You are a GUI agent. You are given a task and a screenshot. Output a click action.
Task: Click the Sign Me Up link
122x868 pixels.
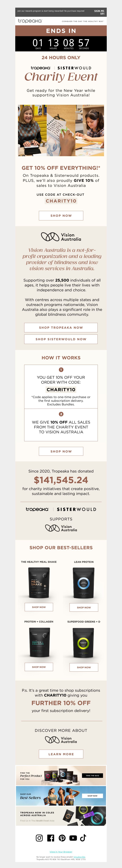pos(99,12)
